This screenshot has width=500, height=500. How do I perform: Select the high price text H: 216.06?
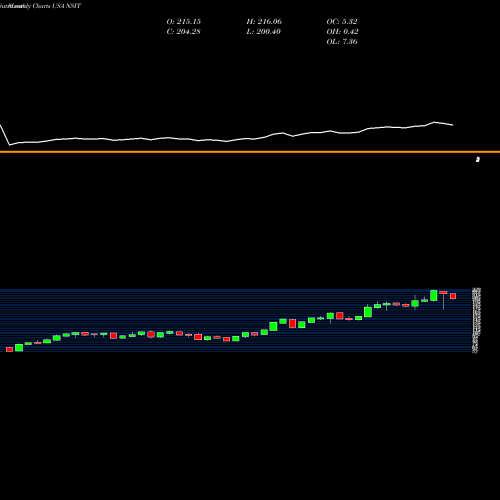pyautogui.click(x=264, y=22)
